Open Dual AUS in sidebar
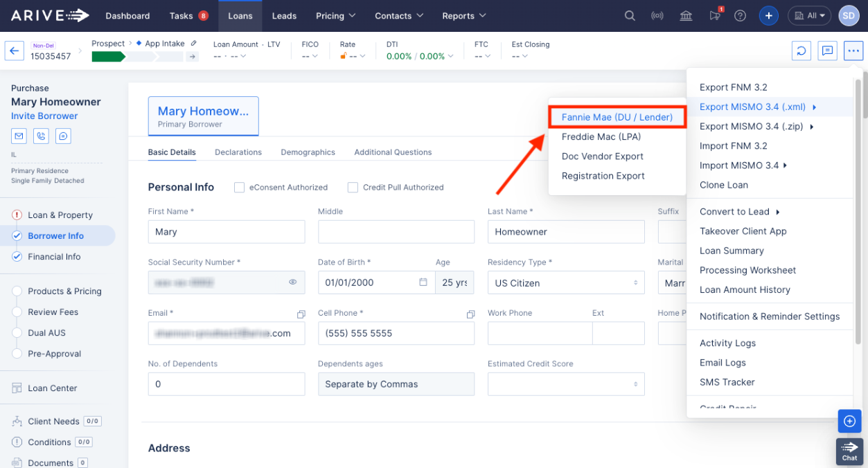The height and width of the screenshot is (468, 868). coord(46,333)
